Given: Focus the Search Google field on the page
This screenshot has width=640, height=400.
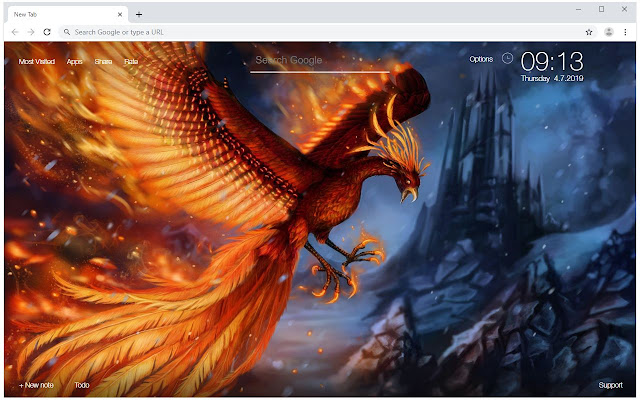Looking at the screenshot, I should [x=320, y=61].
